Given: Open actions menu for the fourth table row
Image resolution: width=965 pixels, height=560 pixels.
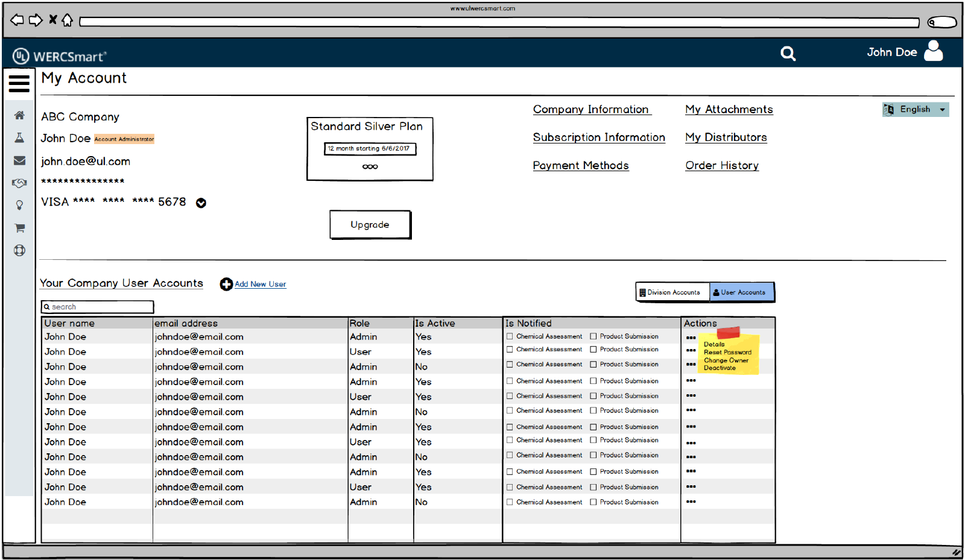Looking at the screenshot, I should point(691,381).
